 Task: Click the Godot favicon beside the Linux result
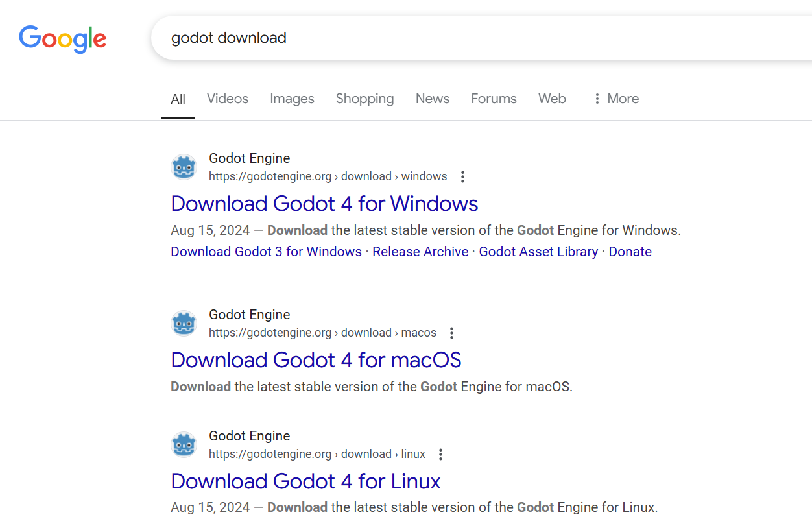[x=184, y=445]
